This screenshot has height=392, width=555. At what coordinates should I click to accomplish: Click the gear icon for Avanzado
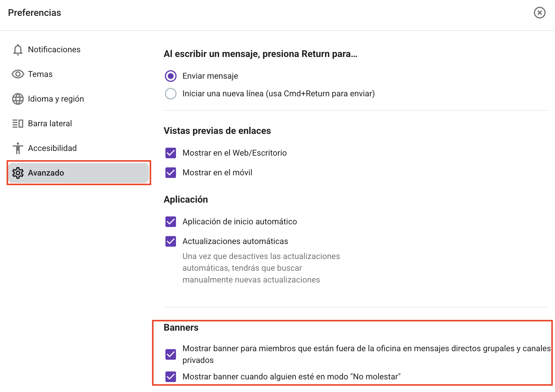pos(18,173)
